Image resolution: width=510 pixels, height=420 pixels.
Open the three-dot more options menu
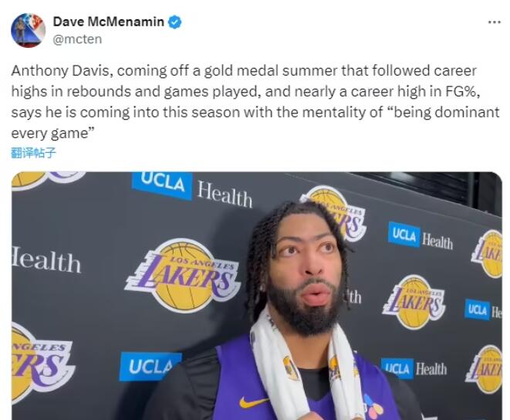coord(495,22)
